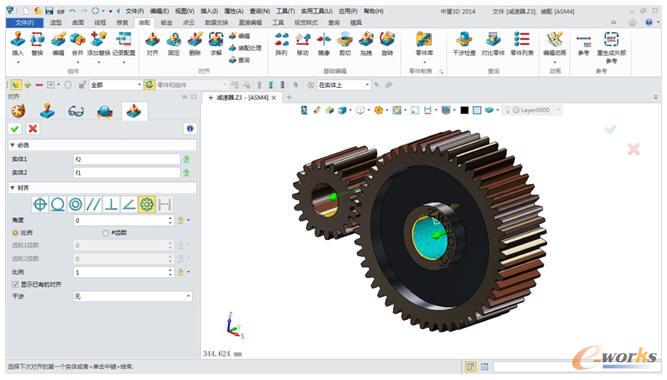667x380 pixels.
Task: Open the 视图(V) menu
Action: click(185, 11)
